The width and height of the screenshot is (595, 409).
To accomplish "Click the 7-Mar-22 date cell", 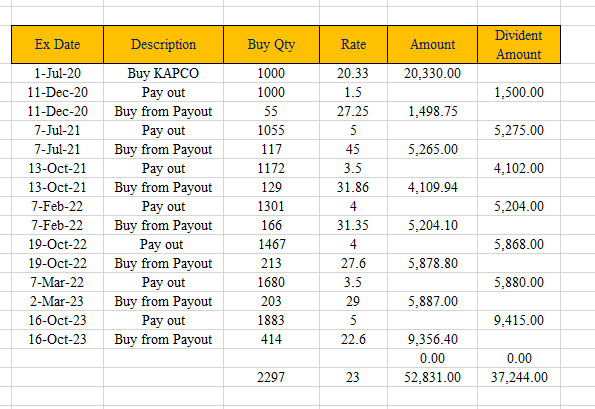I will [x=57, y=282].
